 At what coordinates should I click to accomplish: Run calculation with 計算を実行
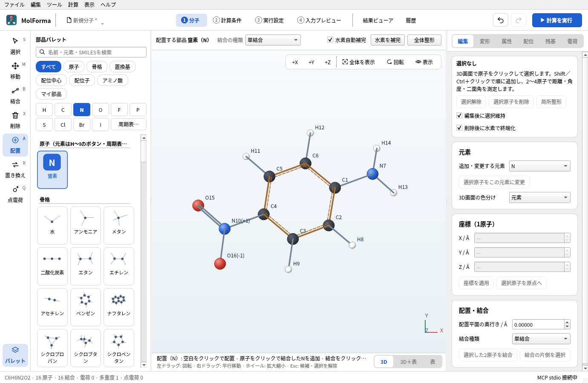(557, 20)
